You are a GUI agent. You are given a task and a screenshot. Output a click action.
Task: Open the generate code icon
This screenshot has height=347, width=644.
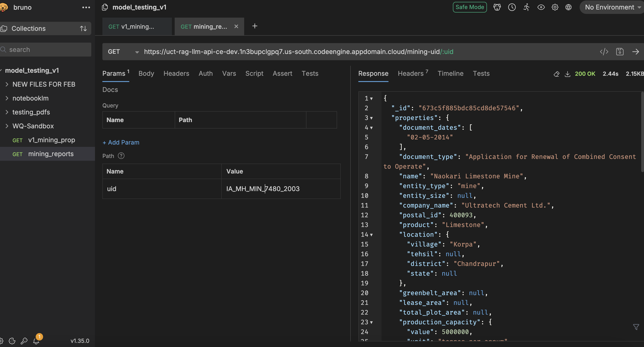click(x=604, y=52)
